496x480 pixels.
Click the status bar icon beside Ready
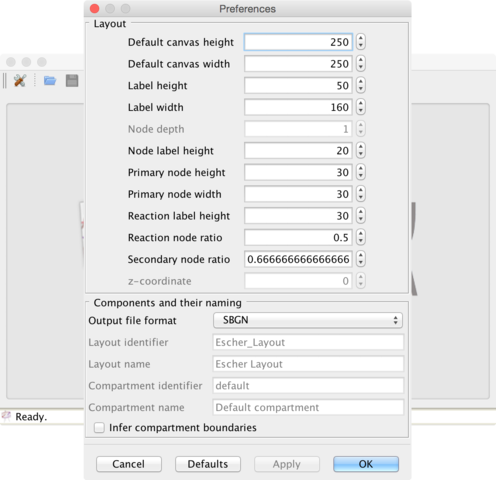(x=6, y=416)
